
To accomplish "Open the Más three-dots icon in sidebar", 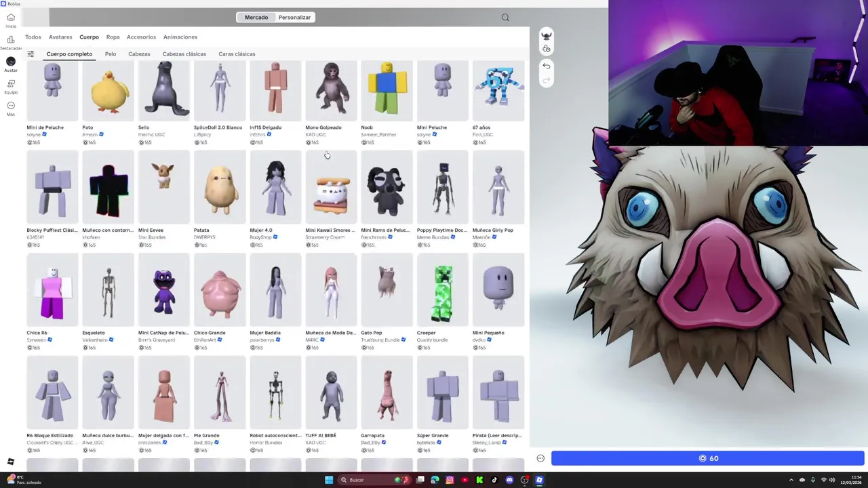I will pos(11,106).
